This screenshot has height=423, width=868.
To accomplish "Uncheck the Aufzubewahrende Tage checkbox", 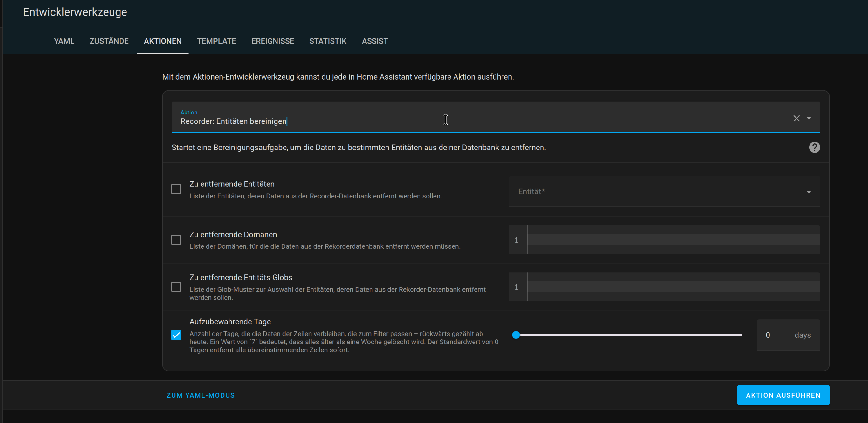I will tap(176, 335).
